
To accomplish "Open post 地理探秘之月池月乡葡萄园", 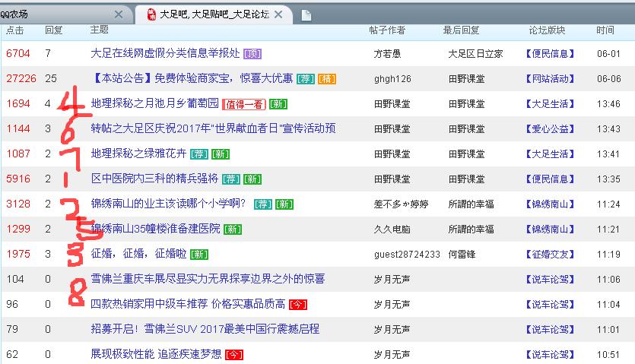I will click(154, 103).
